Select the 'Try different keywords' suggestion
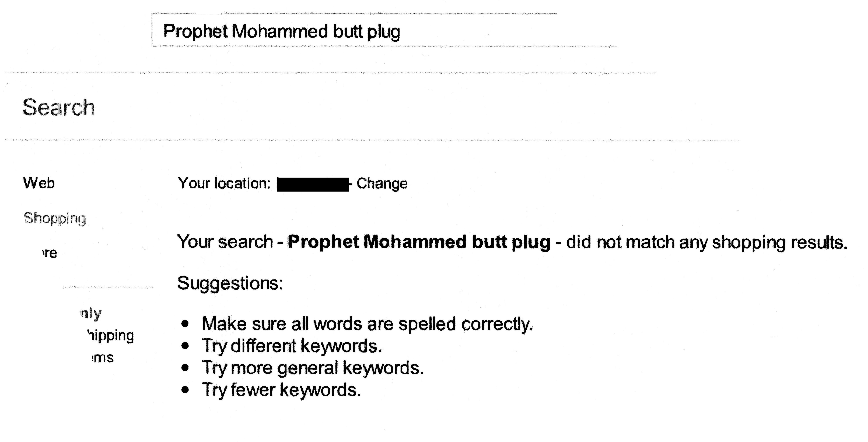 pyautogui.click(x=292, y=346)
